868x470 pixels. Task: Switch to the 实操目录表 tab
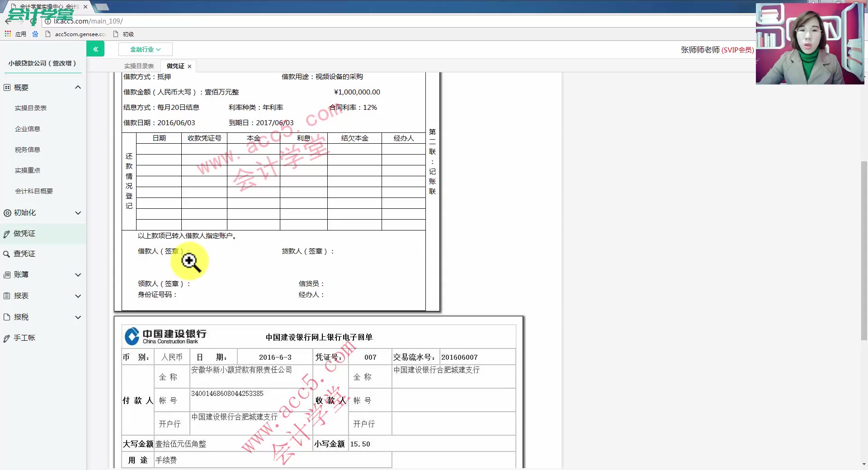click(139, 66)
